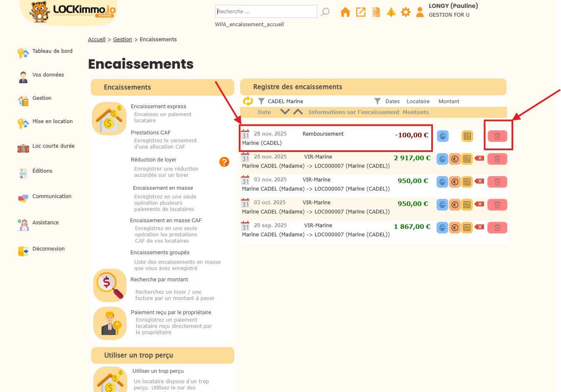
Task: Open the Communication sidebar menu
Action: pyautogui.click(x=52, y=196)
